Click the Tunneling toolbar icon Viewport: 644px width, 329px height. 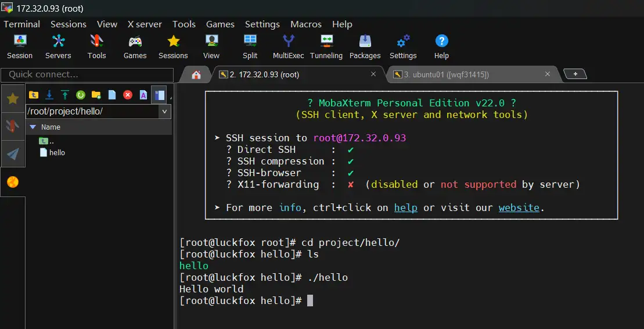coord(326,47)
